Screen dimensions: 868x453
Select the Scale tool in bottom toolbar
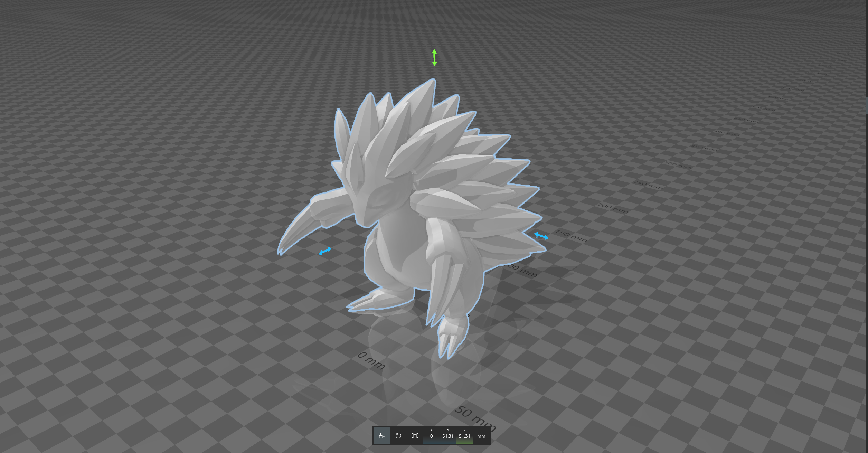(x=415, y=436)
